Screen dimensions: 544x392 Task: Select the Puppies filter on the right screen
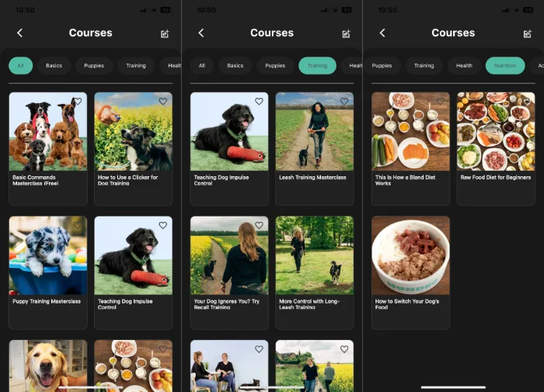click(x=382, y=65)
